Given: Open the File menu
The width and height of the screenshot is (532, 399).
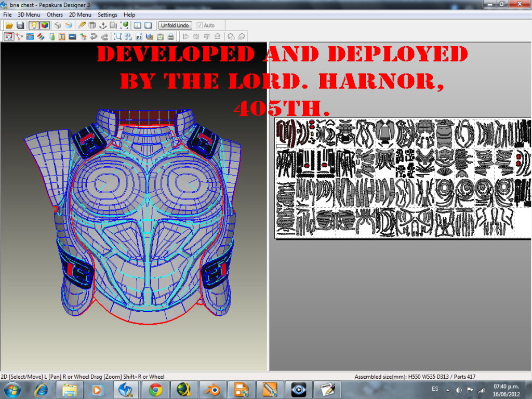Looking at the screenshot, I should (7, 15).
